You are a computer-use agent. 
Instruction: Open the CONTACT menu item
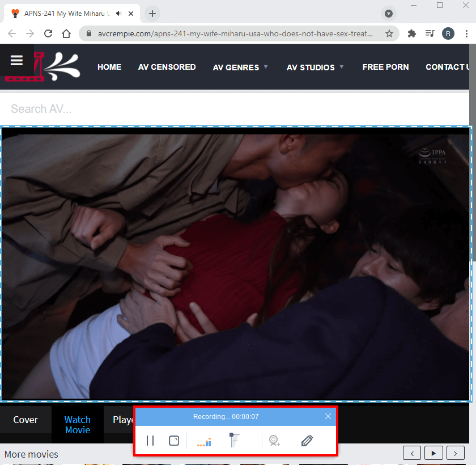coord(448,67)
